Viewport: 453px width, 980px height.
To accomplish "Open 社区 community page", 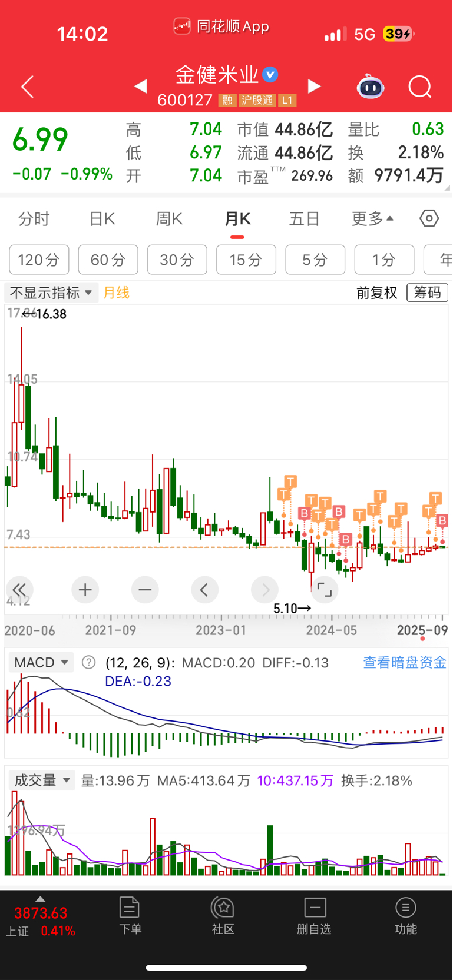I will [223, 916].
